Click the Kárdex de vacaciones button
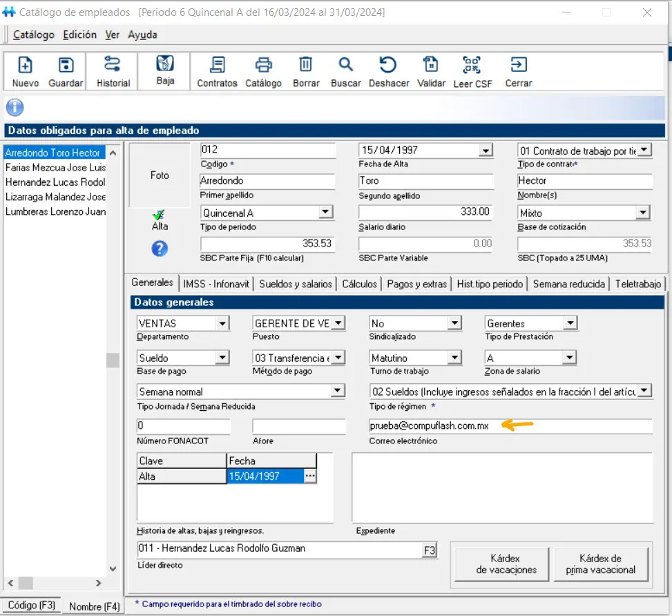This screenshot has width=672, height=616. [x=506, y=564]
